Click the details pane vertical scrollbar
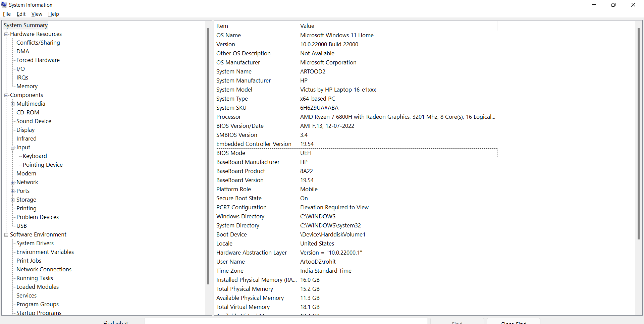The height and width of the screenshot is (324, 644). click(x=639, y=134)
